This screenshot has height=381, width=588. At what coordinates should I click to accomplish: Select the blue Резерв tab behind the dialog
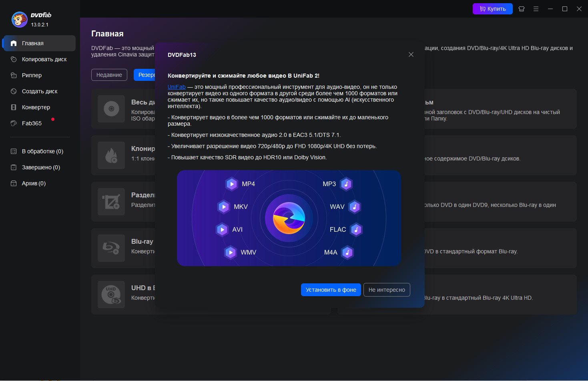click(x=144, y=75)
